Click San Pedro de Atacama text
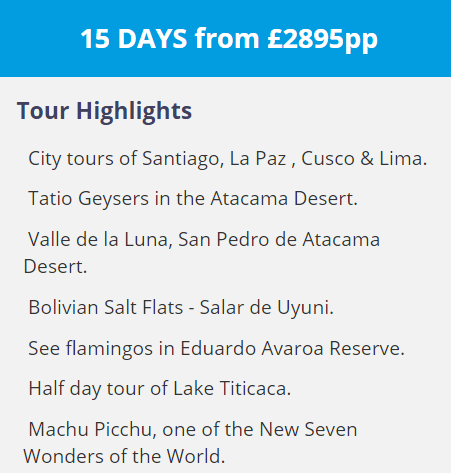This screenshot has width=451, height=473. [x=279, y=239]
